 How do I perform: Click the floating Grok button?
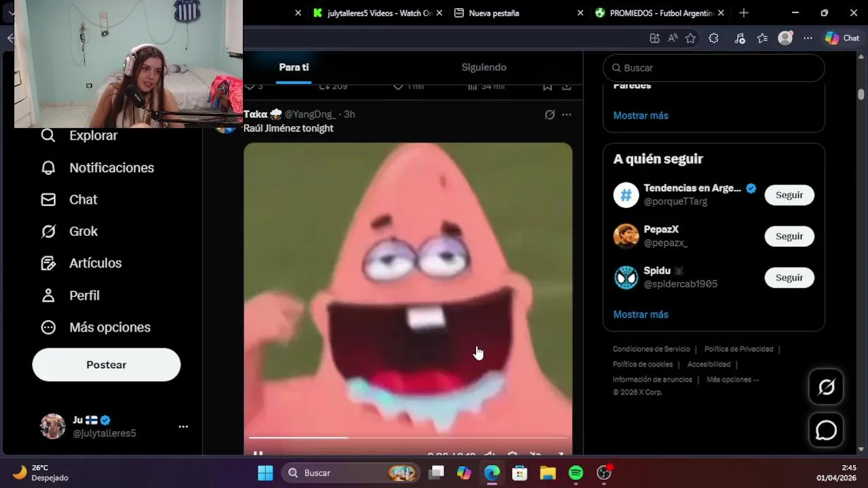[x=826, y=387]
